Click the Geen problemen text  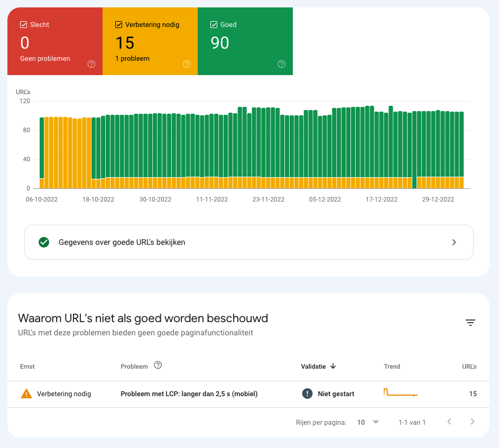(45, 59)
